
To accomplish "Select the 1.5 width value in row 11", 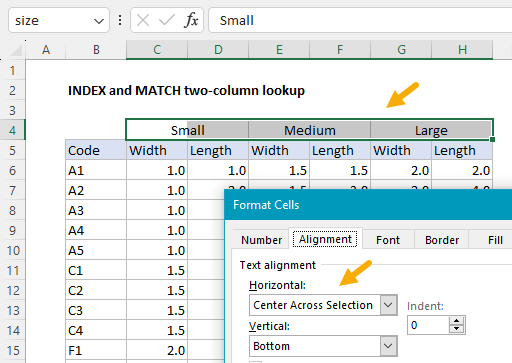I will click(x=157, y=270).
